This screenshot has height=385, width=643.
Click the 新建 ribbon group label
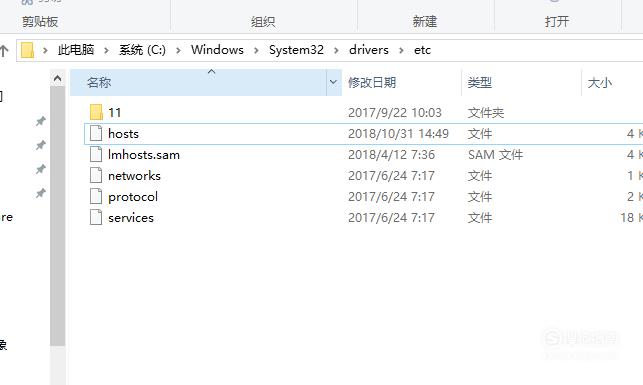click(425, 21)
